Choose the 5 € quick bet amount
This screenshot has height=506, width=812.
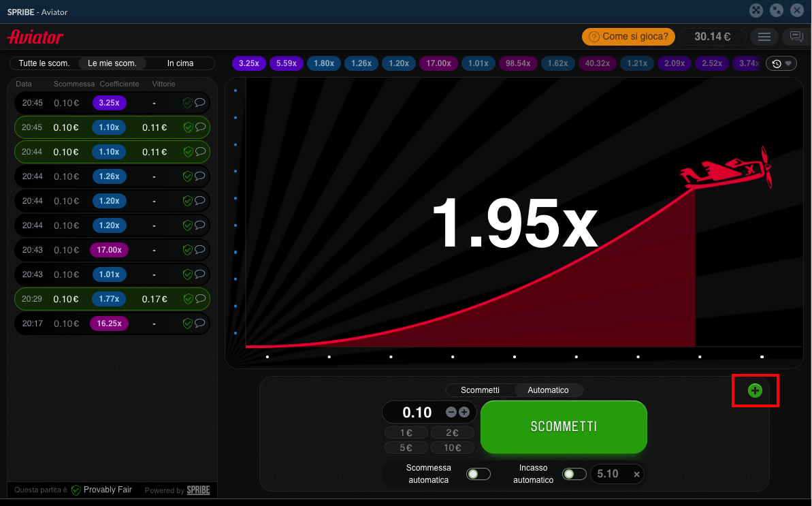(406, 447)
